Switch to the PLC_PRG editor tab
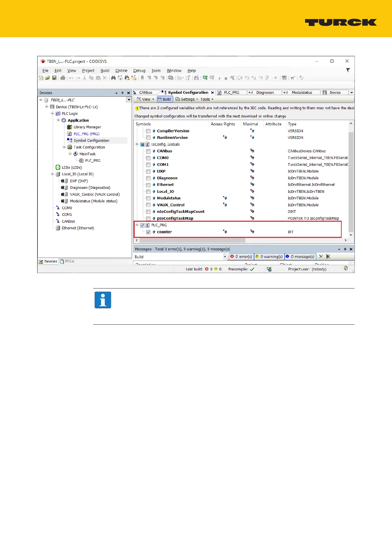Image resolution: width=392 pixels, height=554 pixels. click(232, 92)
